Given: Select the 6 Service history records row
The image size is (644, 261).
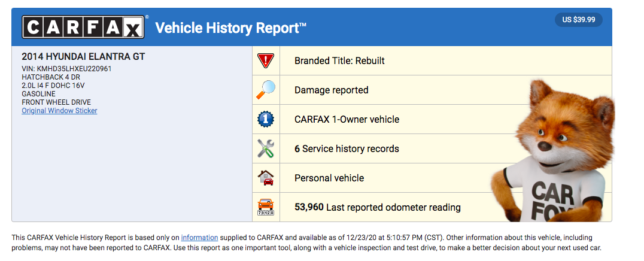Looking at the screenshot, I should 432,148.
